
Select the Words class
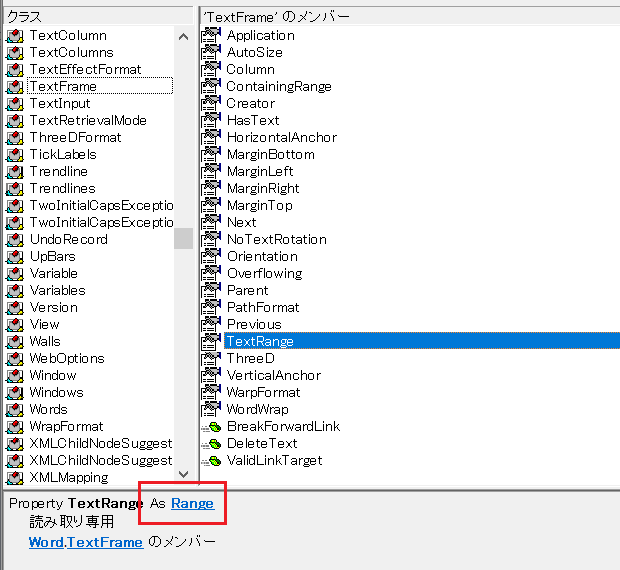[49, 410]
